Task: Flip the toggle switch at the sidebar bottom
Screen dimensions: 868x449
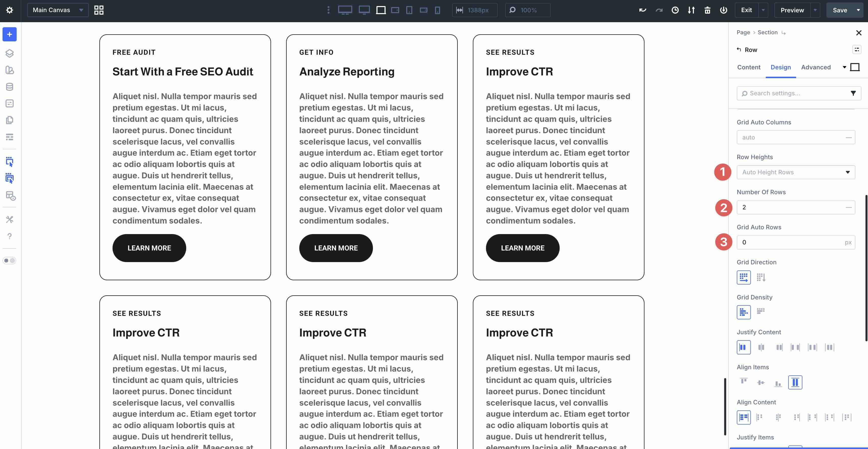Action: tap(9, 260)
